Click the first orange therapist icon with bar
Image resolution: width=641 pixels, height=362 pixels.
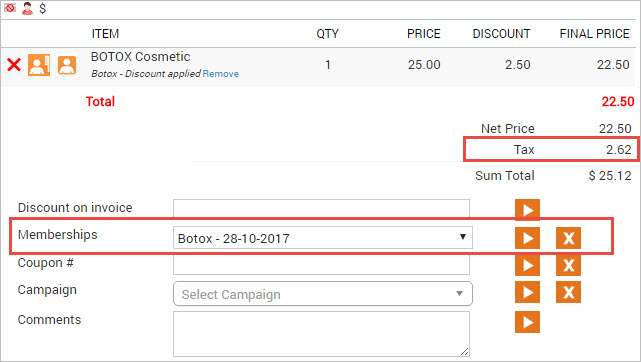[x=39, y=65]
